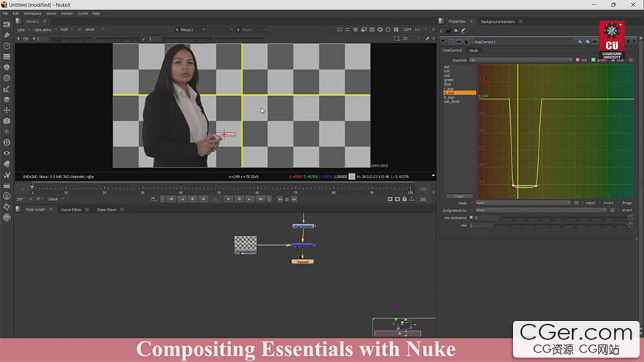Open the Node tab in HueCorrect properties
Screen dimensions: 644x362
click(x=473, y=50)
